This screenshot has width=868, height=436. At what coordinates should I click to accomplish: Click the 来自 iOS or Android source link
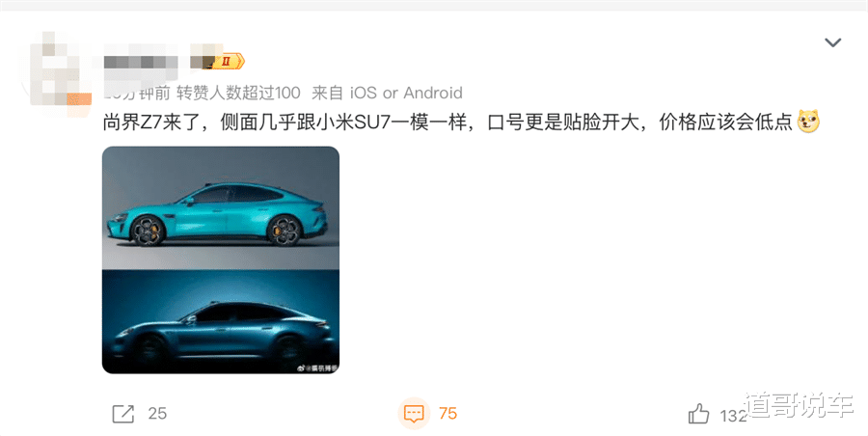point(387,93)
